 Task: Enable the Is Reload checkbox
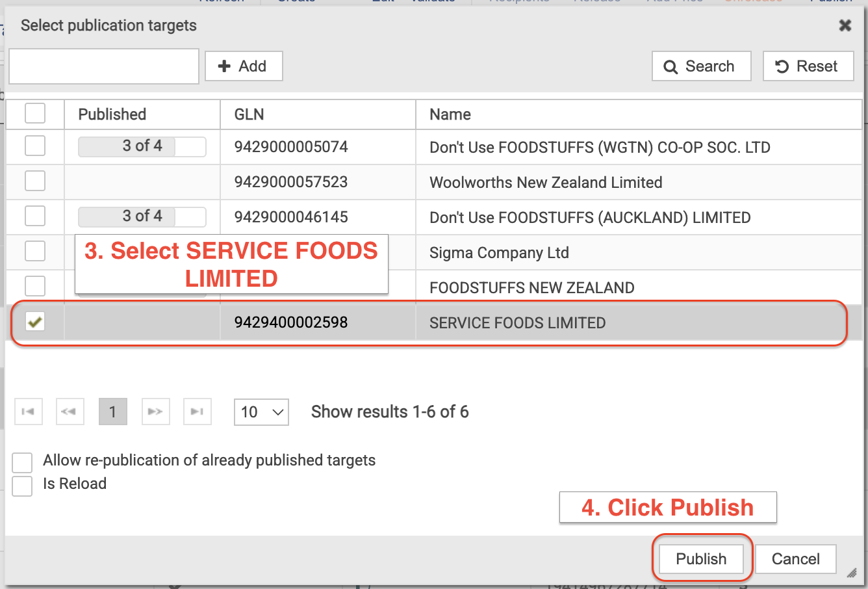tap(22, 486)
